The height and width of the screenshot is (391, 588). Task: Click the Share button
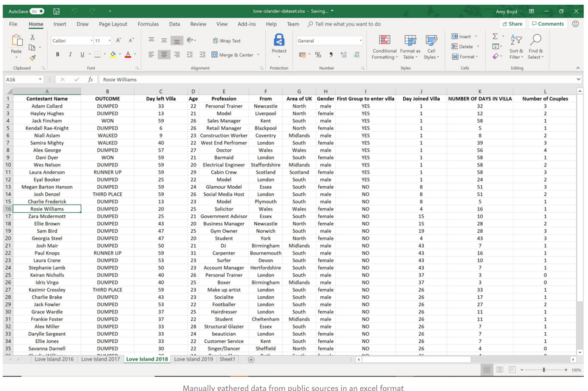(x=512, y=24)
